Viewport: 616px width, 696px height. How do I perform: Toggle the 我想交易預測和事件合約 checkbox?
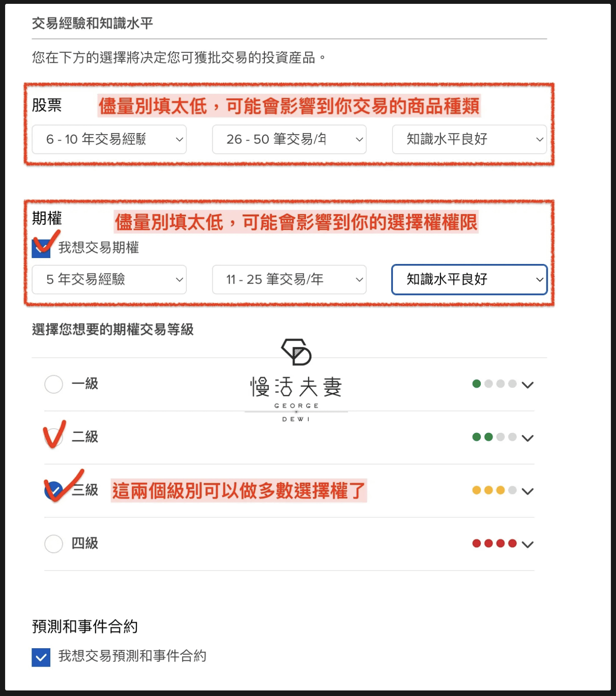point(41,657)
